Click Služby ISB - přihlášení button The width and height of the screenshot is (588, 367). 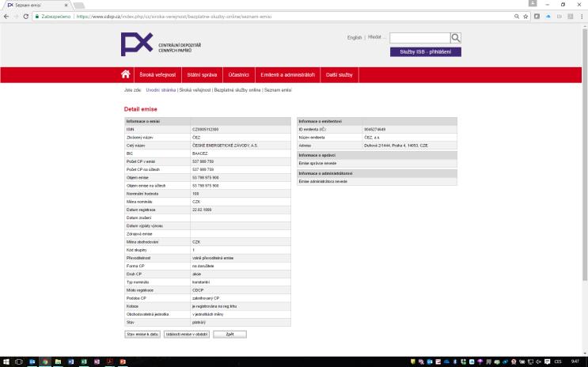coord(426,51)
